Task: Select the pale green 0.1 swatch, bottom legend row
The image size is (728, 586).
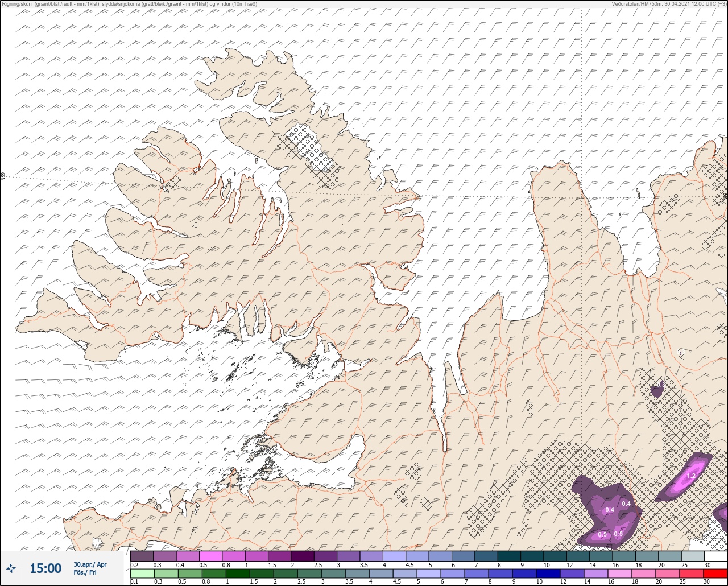Action: [x=142, y=573]
